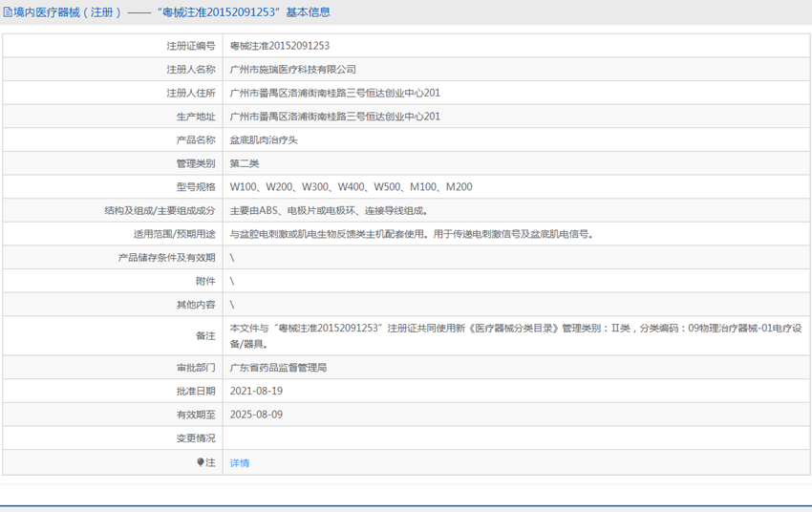Click the remarks text in 备注 row
The image size is (812, 512).
[516, 336]
